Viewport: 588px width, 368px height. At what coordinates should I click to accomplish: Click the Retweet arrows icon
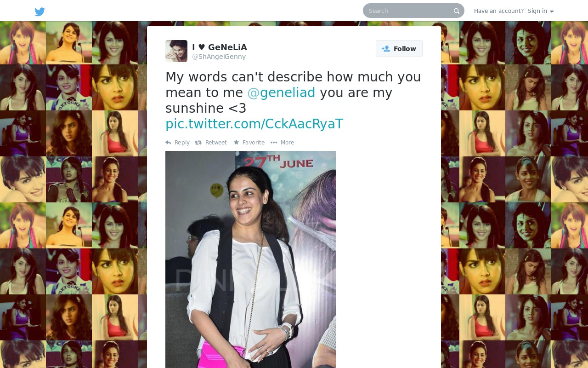198,143
